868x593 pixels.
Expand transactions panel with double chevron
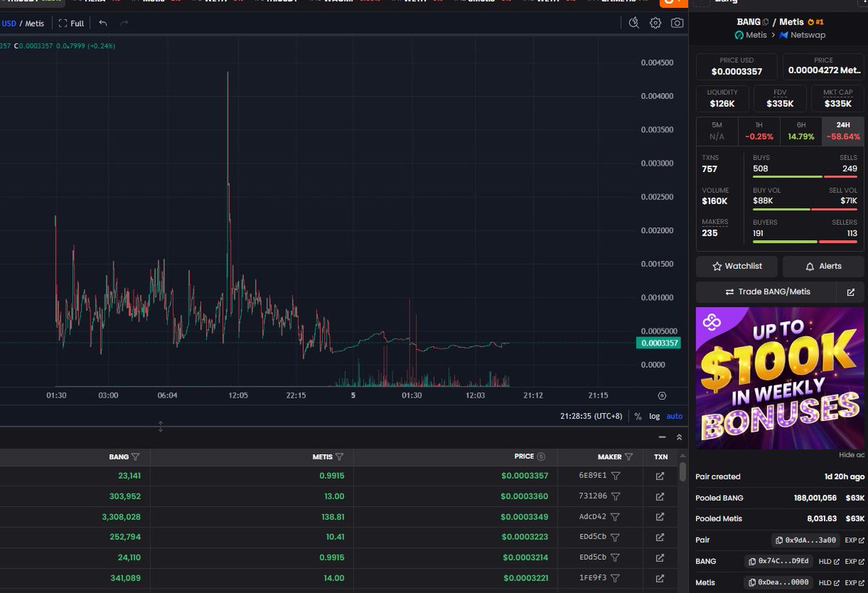point(679,438)
